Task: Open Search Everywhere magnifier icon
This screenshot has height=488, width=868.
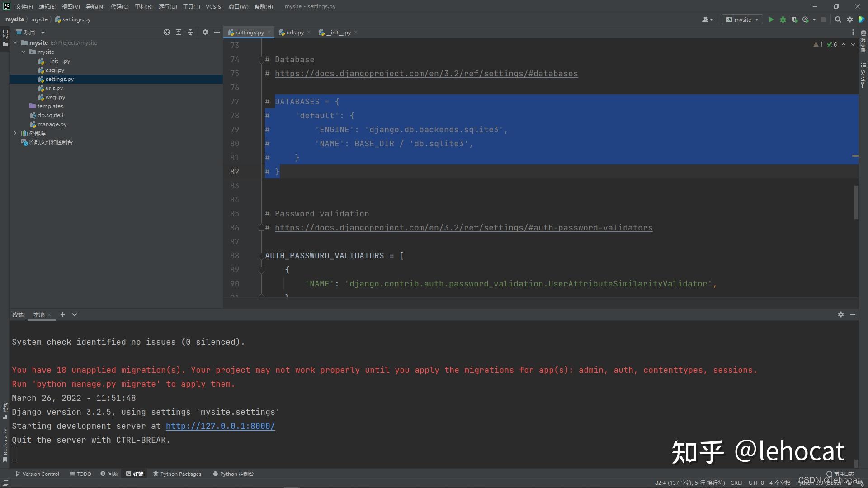Action: click(x=838, y=19)
